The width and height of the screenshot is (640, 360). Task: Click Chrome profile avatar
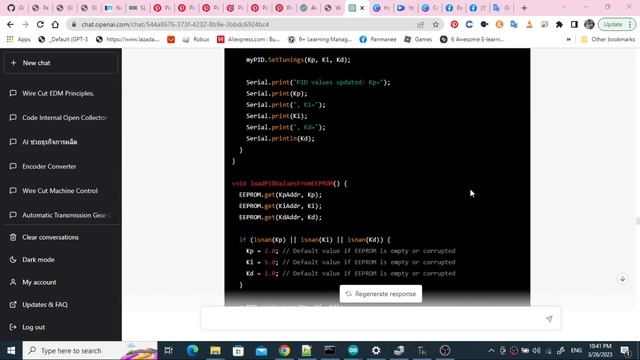tap(589, 24)
